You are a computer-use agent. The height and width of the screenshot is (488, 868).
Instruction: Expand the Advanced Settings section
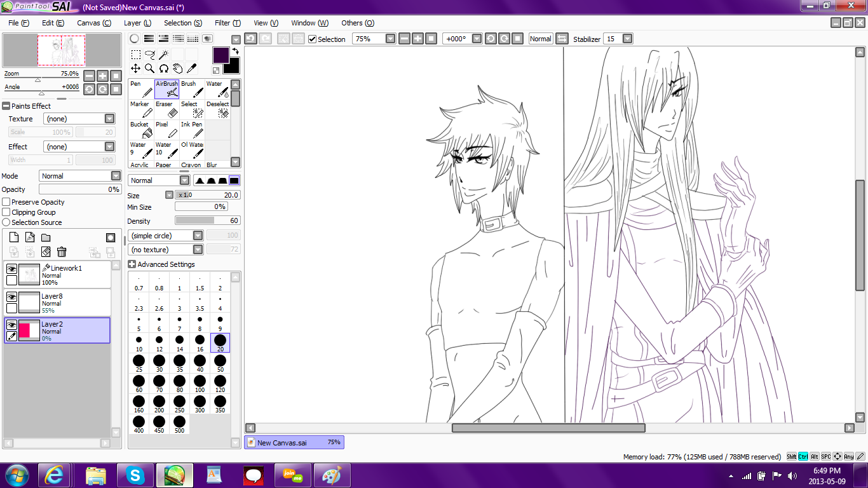[x=132, y=264]
